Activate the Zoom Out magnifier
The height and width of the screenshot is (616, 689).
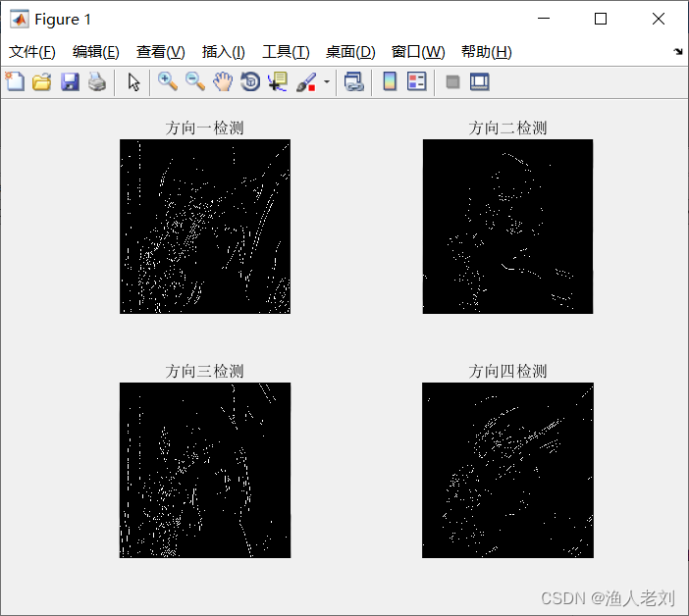click(x=195, y=81)
